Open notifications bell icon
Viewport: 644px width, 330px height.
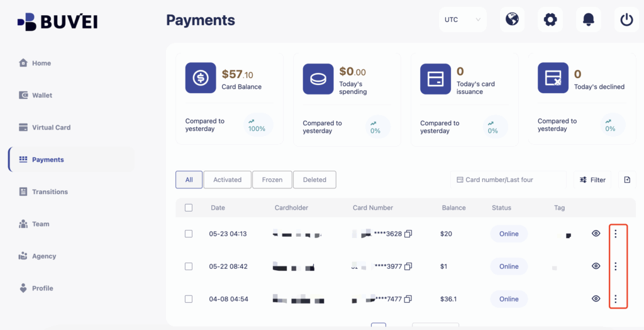tap(588, 20)
